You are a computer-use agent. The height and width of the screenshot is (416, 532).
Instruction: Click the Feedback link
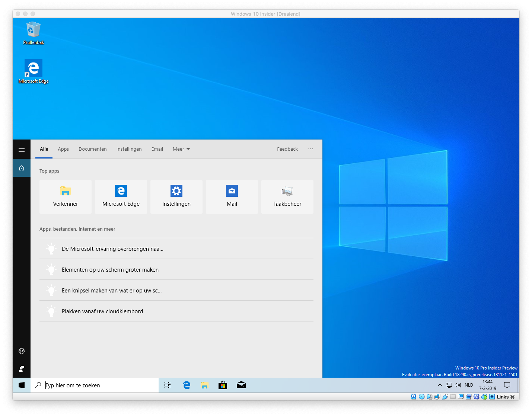tap(287, 149)
